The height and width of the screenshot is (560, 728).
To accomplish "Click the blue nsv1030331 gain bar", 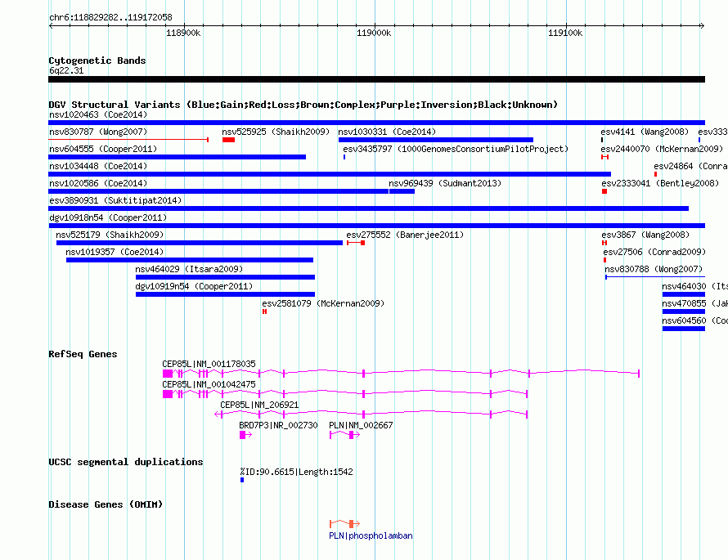I will [435, 140].
